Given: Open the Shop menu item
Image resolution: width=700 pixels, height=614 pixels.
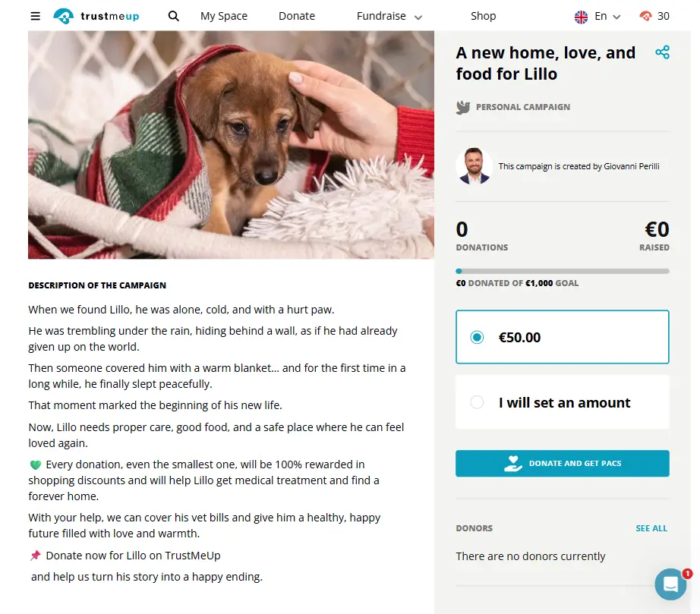Looking at the screenshot, I should point(483,16).
